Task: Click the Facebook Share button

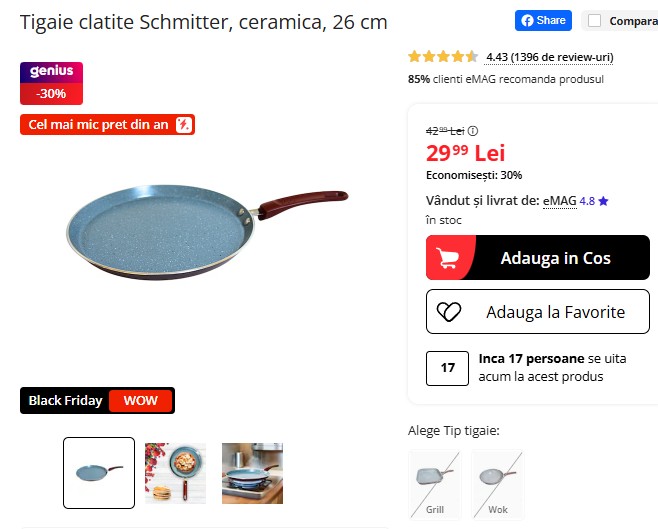Action: [543, 21]
